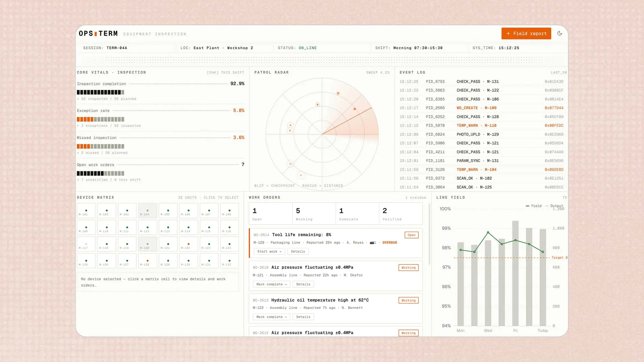Image resolution: width=644 pixels, height=362 pixels.
Task: Open Details for WO-2613
Action: pyautogui.click(x=303, y=317)
